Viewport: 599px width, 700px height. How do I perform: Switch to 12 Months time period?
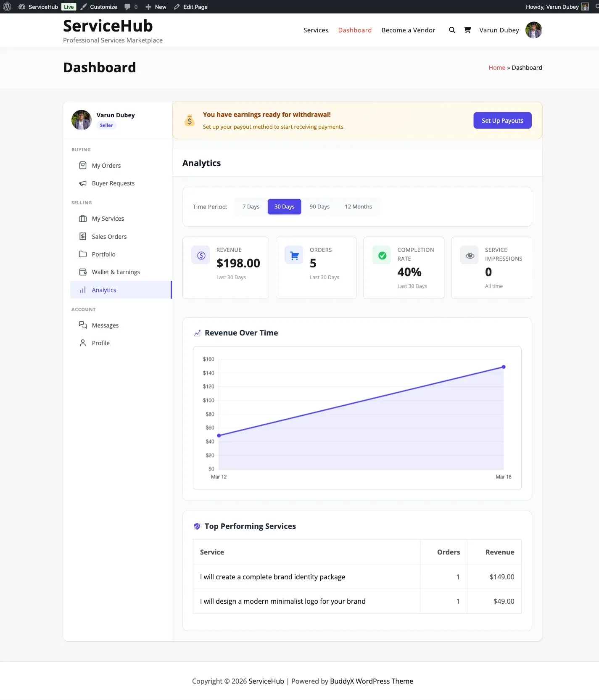(358, 207)
